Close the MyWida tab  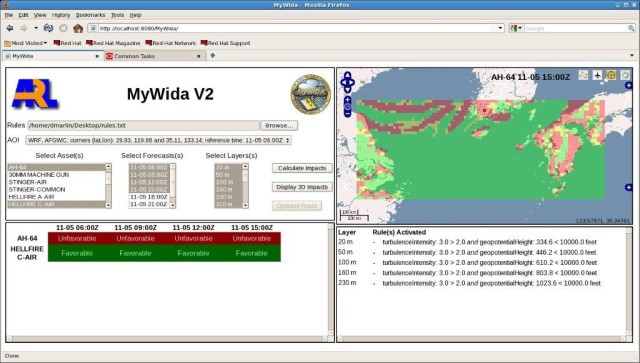click(x=97, y=56)
